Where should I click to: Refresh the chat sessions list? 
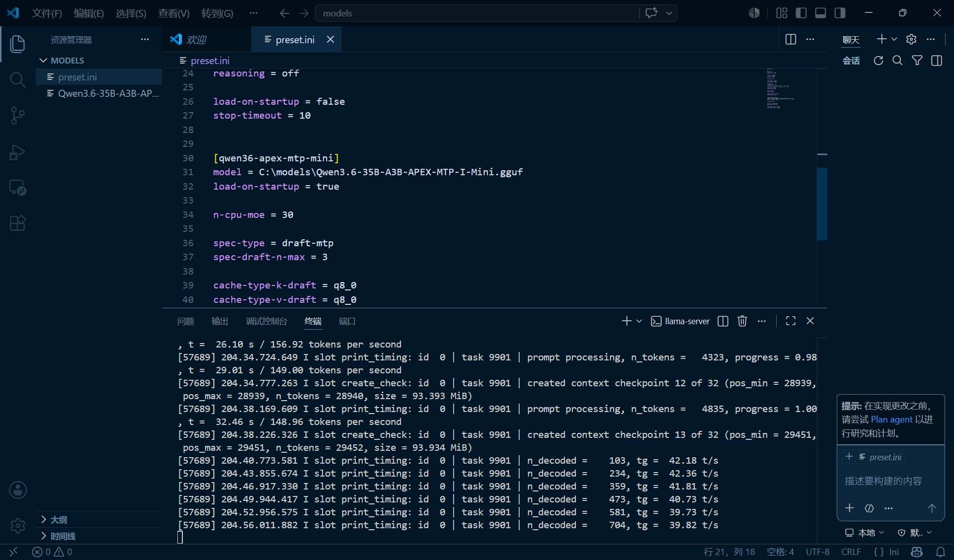tap(878, 61)
